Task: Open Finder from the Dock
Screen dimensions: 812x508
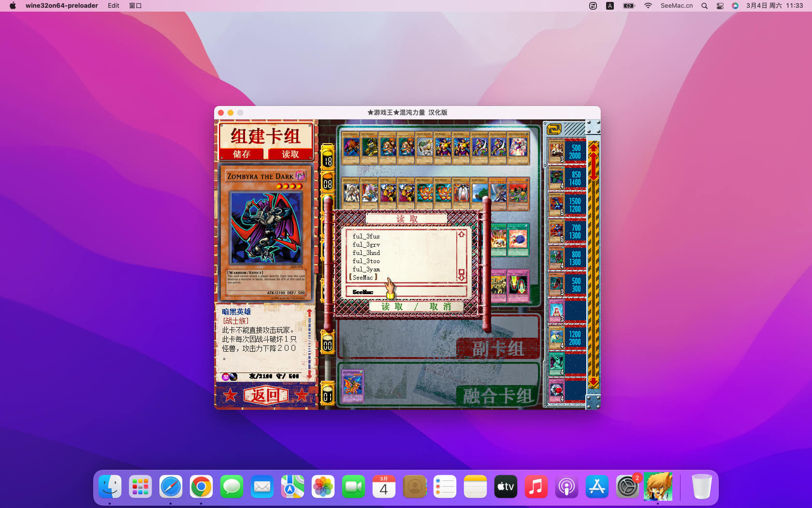Action: pos(110,487)
